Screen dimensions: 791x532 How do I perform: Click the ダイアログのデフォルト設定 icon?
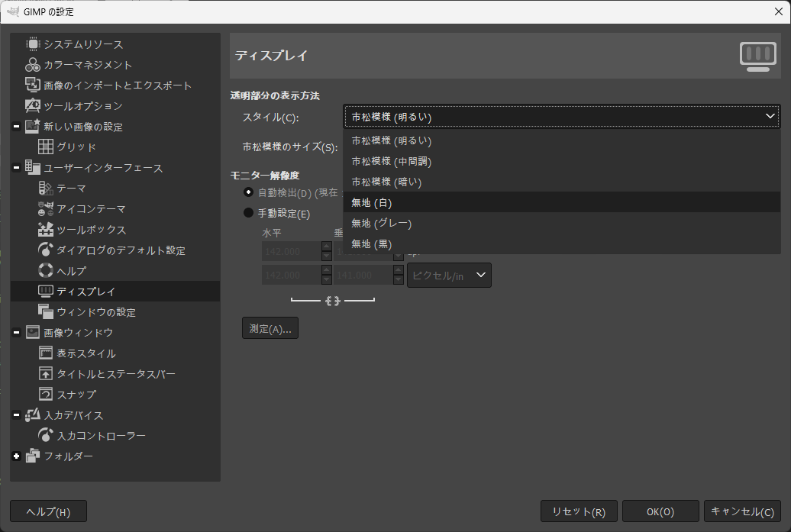click(45, 250)
